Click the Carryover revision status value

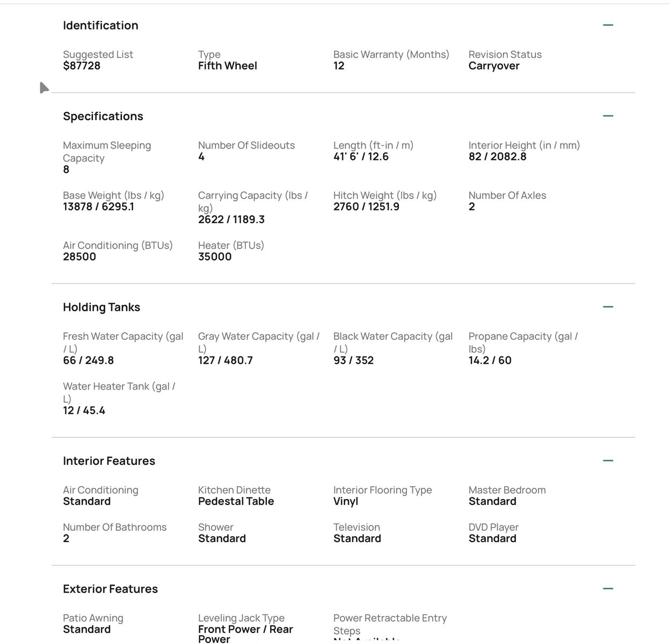tap(494, 66)
